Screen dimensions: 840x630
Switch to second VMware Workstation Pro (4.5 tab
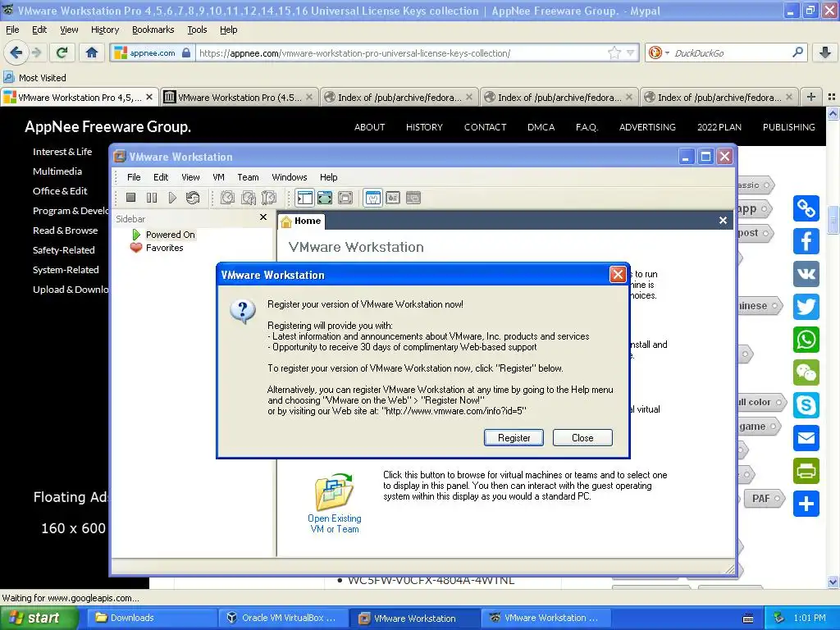point(239,97)
